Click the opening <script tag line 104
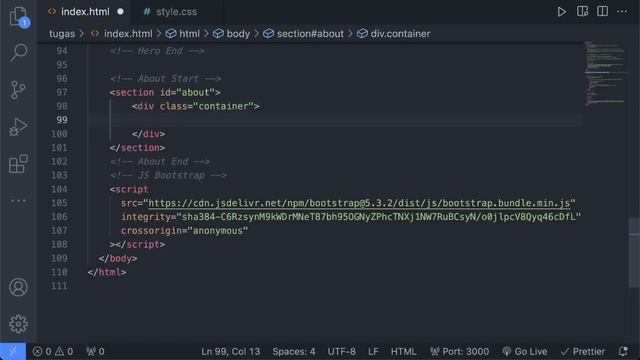The width and height of the screenshot is (640, 360). (x=129, y=189)
